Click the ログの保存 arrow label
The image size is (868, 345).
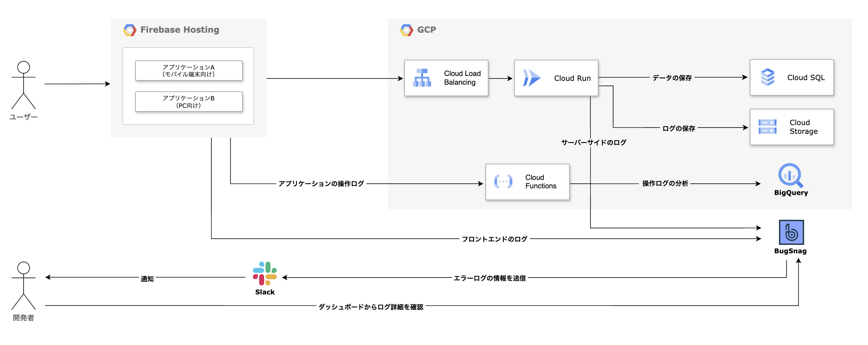click(678, 128)
